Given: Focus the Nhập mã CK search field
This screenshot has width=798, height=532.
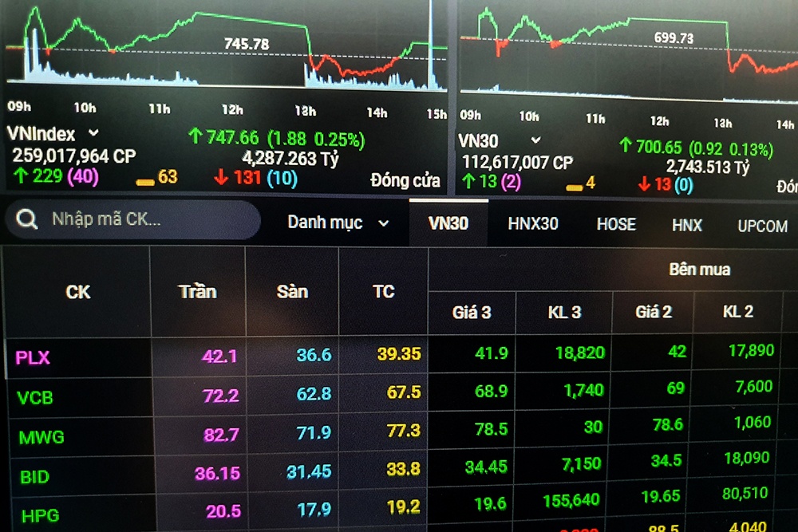Looking at the screenshot, I should (144, 219).
